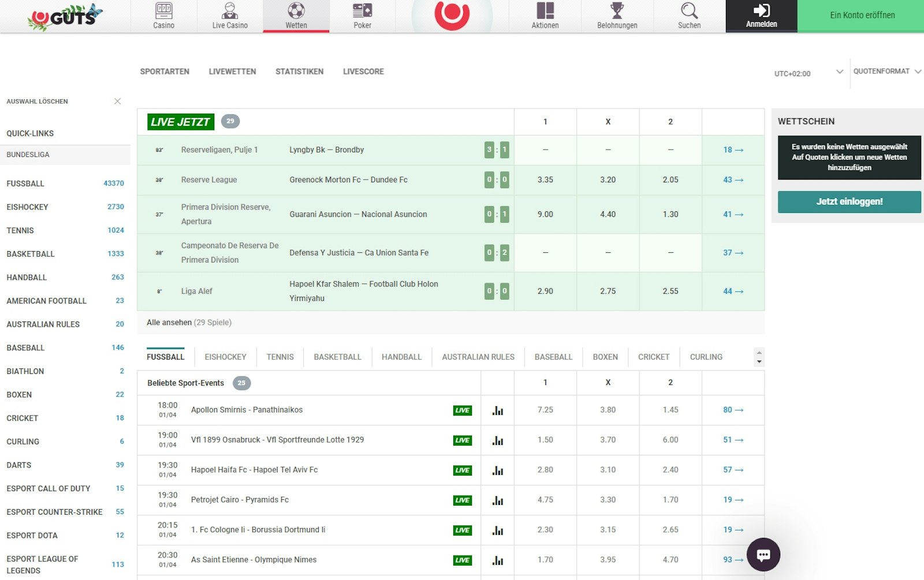Select odds 3.35 for Greenock Morton
This screenshot has height=580, width=924.
(545, 180)
